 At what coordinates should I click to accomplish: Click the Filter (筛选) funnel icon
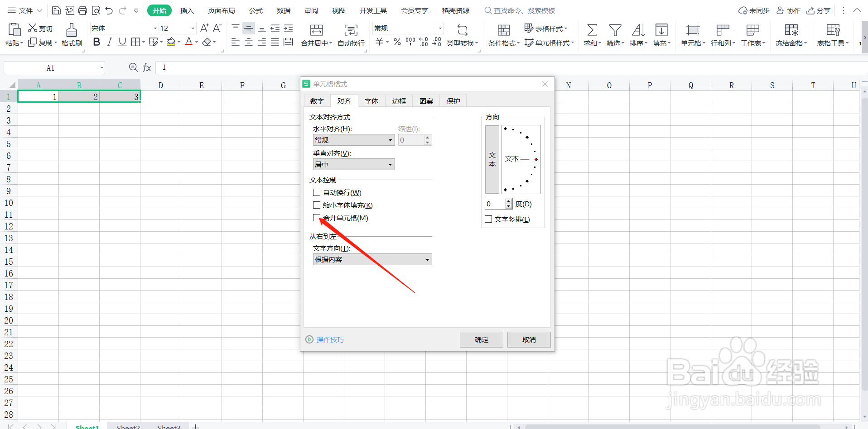[x=615, y=30]
